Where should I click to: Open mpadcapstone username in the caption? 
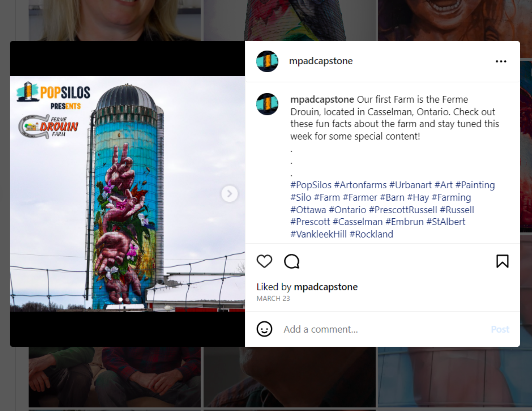(x=322, y=99)
